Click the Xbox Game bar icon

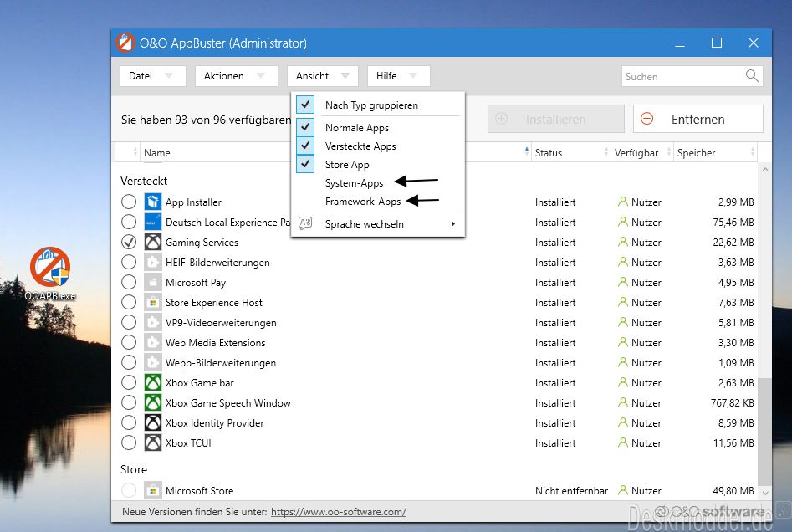coord(152,383)
